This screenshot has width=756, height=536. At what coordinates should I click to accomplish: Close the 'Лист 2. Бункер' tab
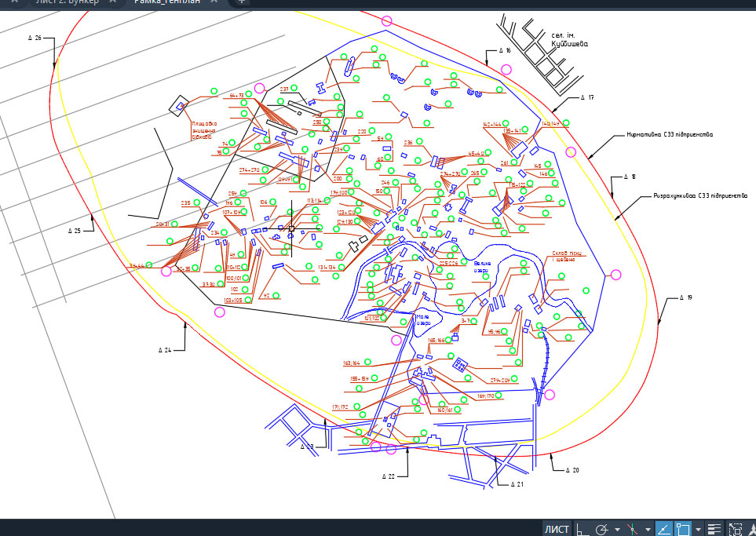click(113, 2)
